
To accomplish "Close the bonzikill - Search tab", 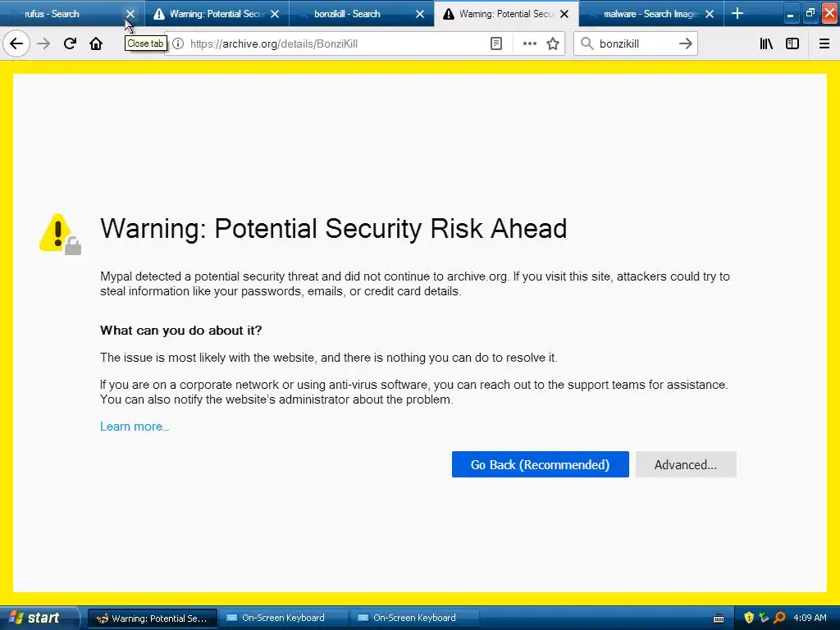I will pyautogui.click(x=420, y=14).
